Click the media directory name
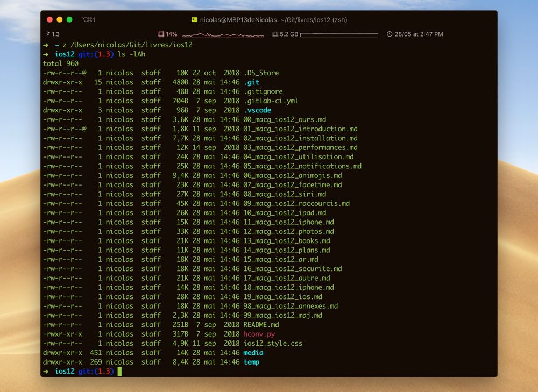The width and height of the screenshot is (538, 392). 253,353
